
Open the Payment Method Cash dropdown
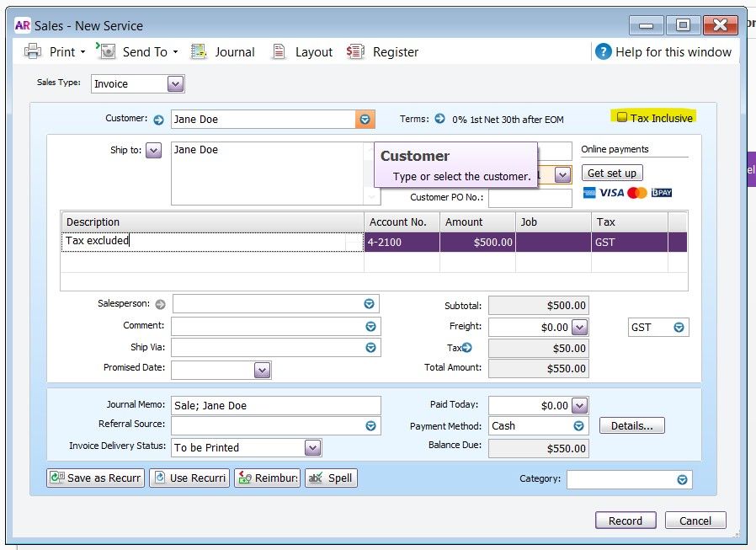[x=578, y=426]
